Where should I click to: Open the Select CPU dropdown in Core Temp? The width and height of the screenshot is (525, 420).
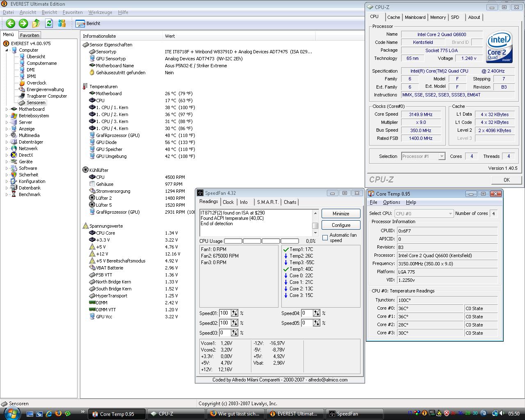click(x=424, y=213)
